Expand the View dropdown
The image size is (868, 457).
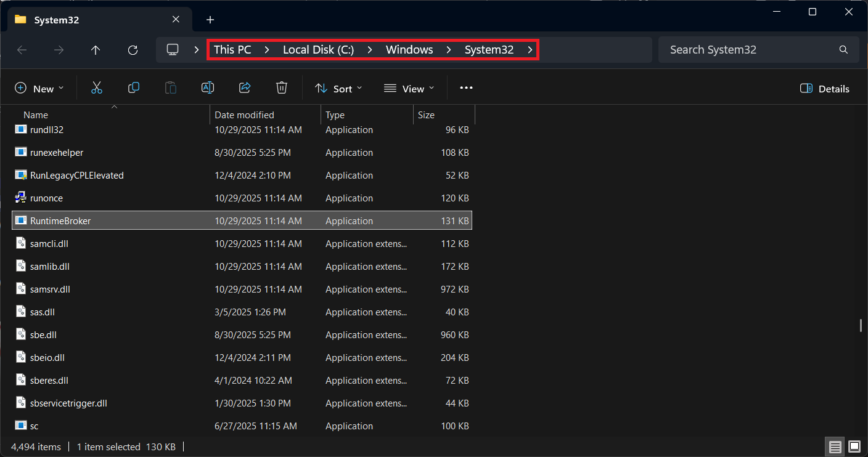(409, 89)
